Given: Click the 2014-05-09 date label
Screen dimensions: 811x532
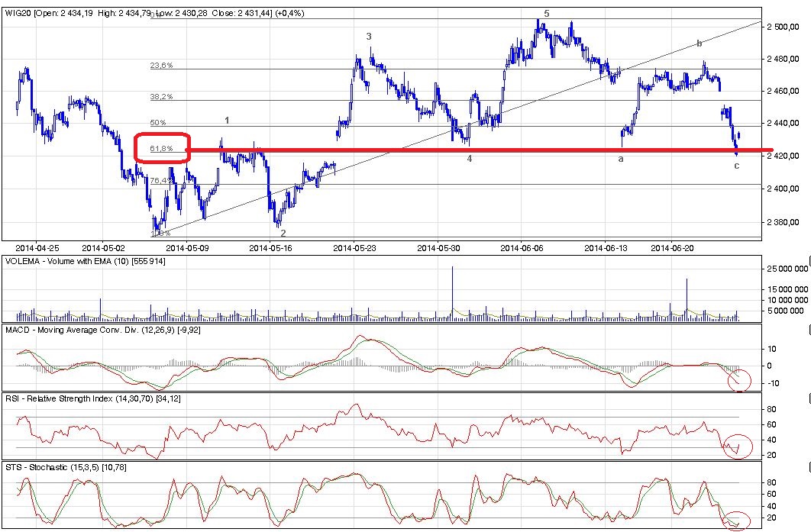Looking at the screenshot, I should (187, 248).
